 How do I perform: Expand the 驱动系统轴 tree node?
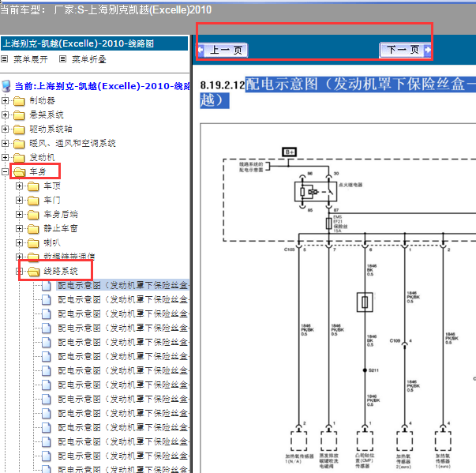pyautogui.click(x=6, y=129)
